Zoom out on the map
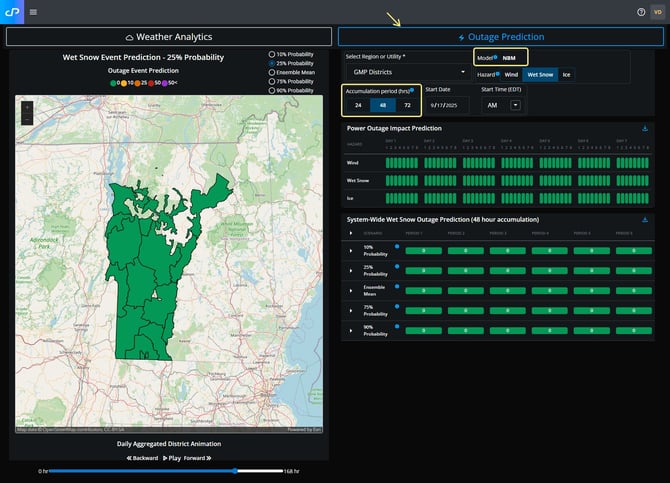670x483 pixels. pos(26,118)
